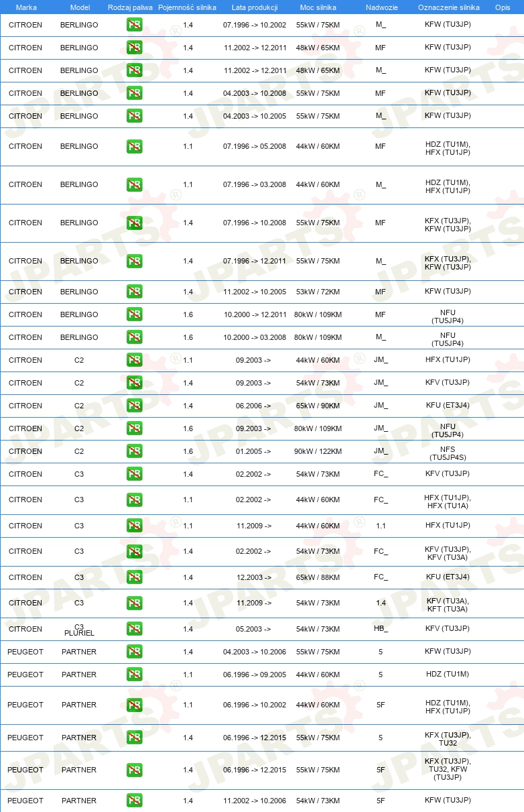Click the "Pojemność silnika" column header
The height and width of the screenshot is (812, 524).
(x=187, y=7)
